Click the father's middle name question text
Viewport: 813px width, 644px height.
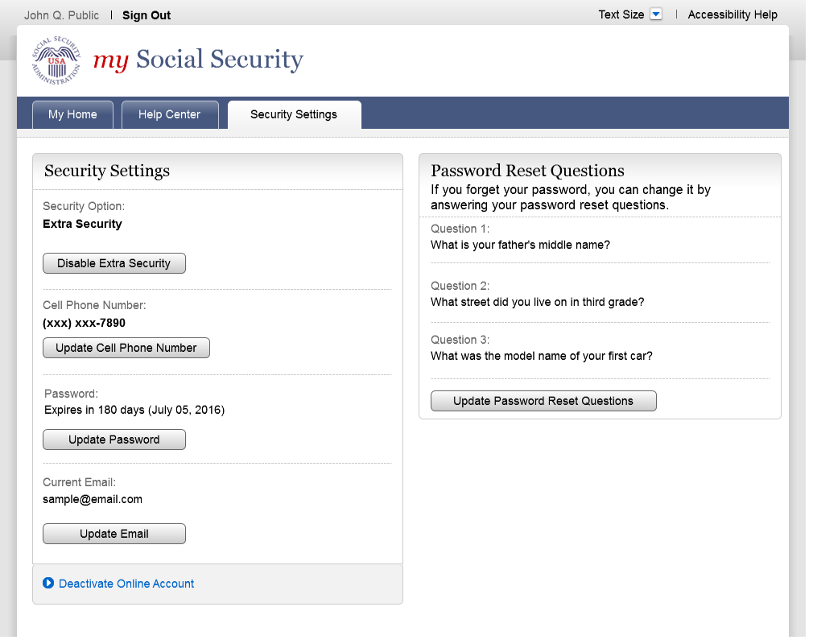click(520, 245)
